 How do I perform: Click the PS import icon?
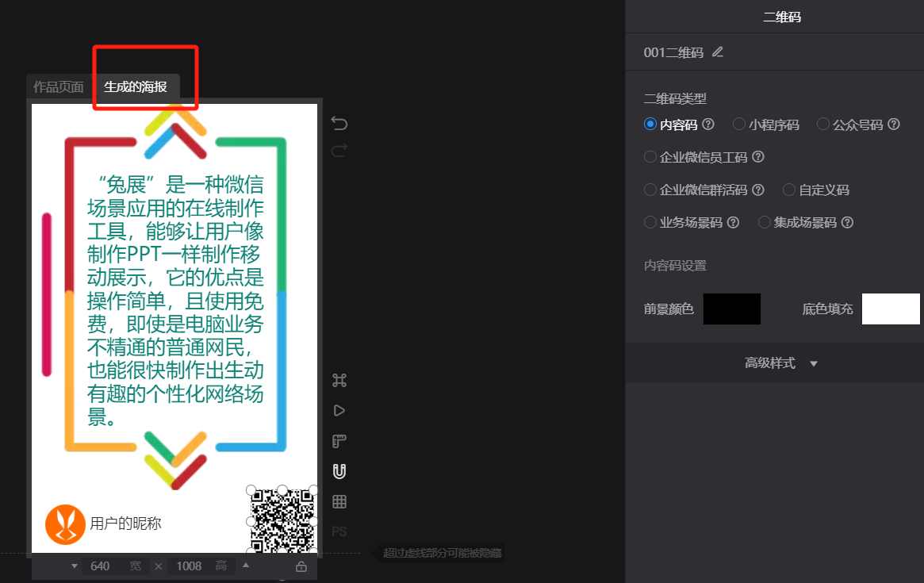coord(339,531)
